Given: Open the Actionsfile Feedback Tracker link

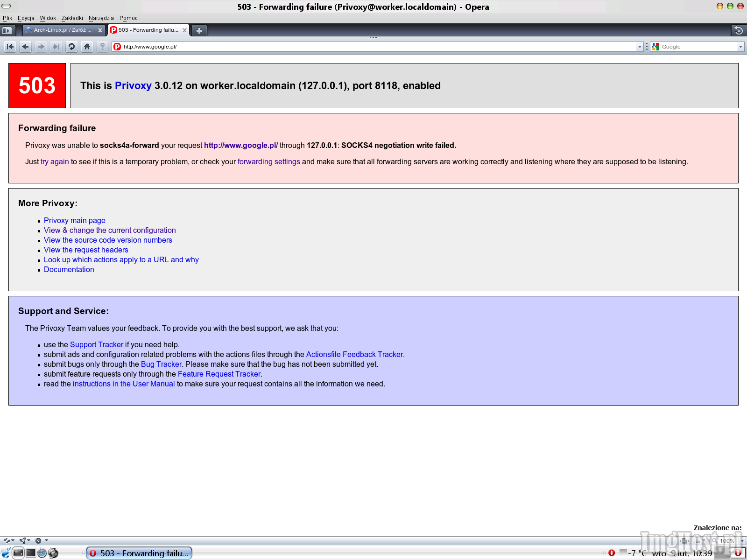Looking at the screenshot, I should [x=354, y=355].
